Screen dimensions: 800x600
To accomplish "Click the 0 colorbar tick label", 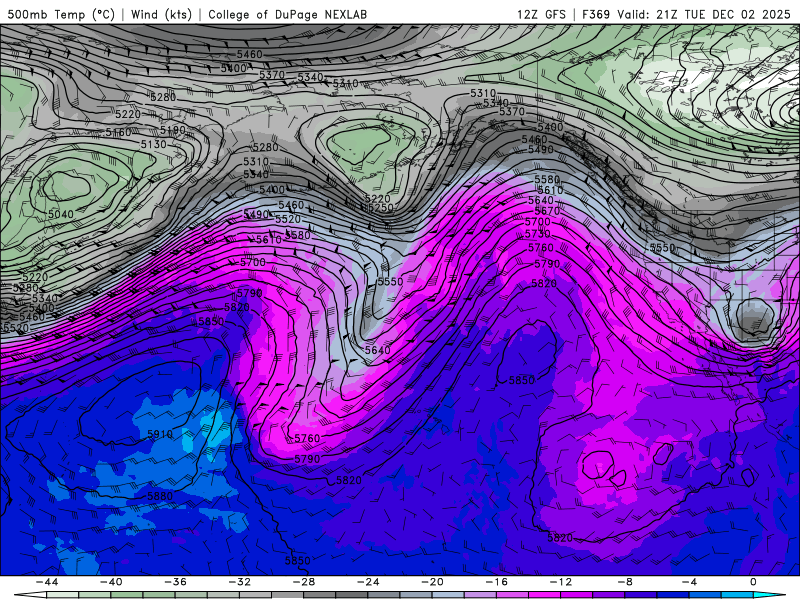I will click(x=754, y=582).
